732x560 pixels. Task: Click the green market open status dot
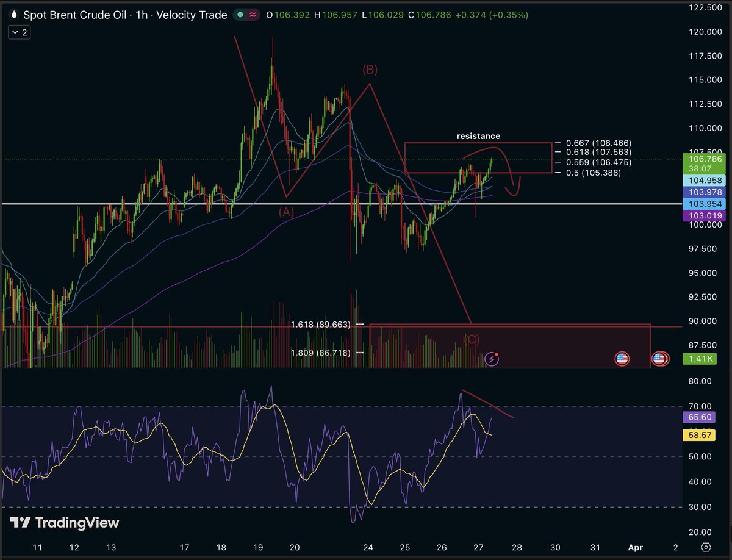[241, 15]
